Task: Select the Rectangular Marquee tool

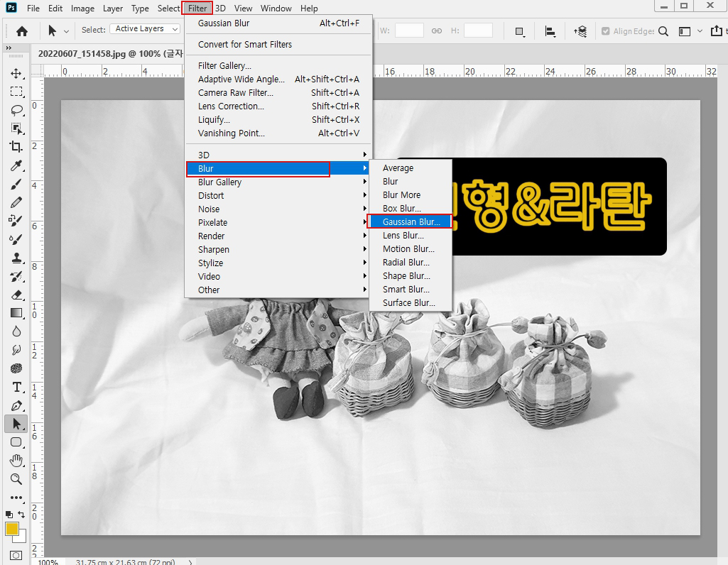Action: [16, 92]
